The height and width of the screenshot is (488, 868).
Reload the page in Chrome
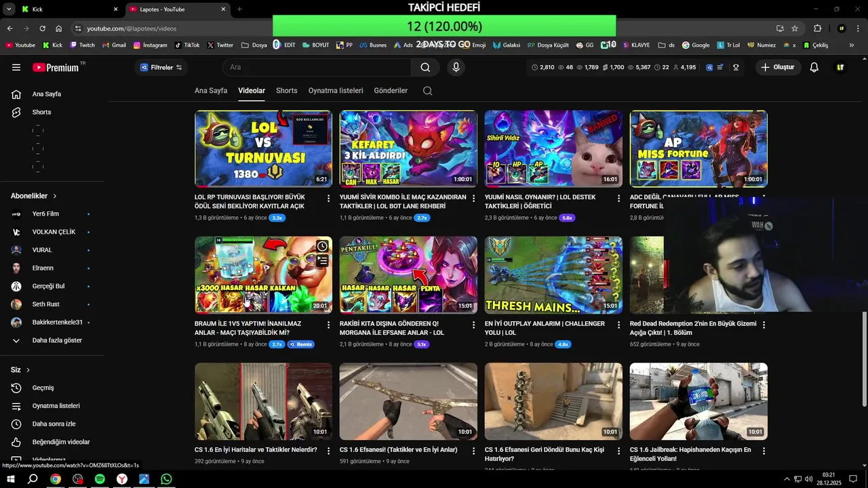click(42, 28)
